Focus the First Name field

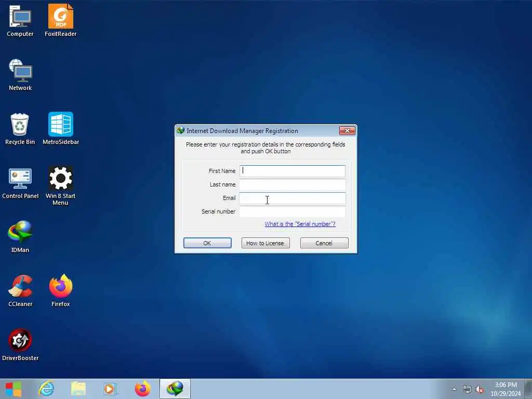[x=292, y=171]
